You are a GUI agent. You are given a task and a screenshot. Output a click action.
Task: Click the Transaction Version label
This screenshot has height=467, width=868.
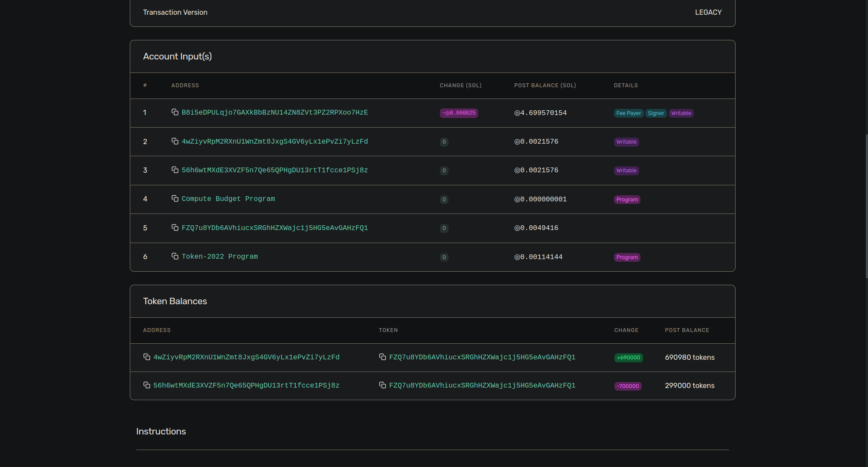pos(175,12)
